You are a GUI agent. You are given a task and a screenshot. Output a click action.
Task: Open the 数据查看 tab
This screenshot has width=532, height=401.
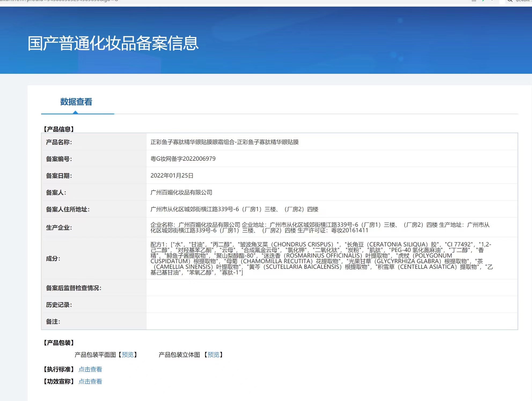tap(76, 102)
